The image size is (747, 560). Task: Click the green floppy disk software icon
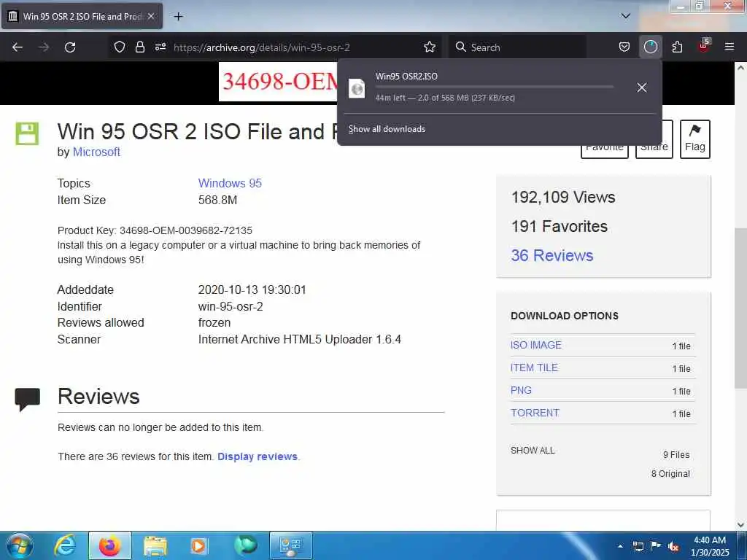(x=27, y=134)
